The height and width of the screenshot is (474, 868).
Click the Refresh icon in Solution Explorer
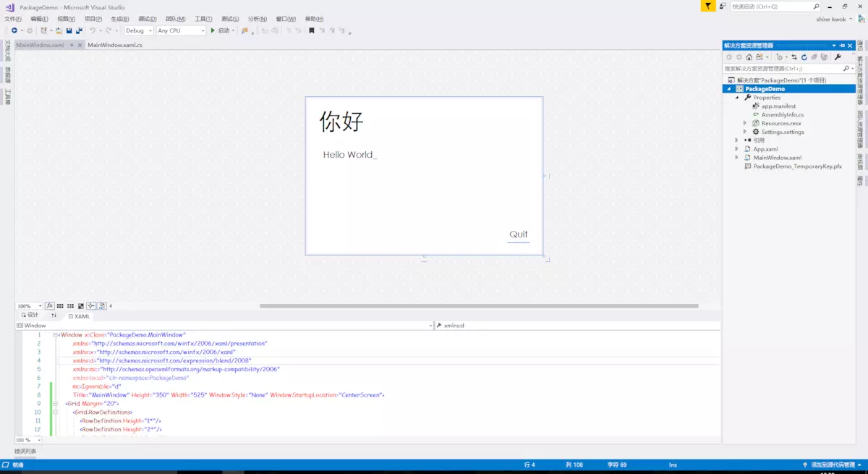click(804, 57)
